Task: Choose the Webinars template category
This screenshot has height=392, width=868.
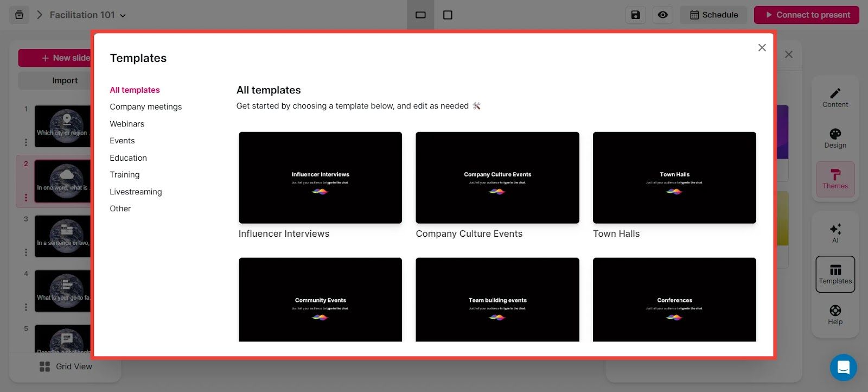Action: point(127,124)
